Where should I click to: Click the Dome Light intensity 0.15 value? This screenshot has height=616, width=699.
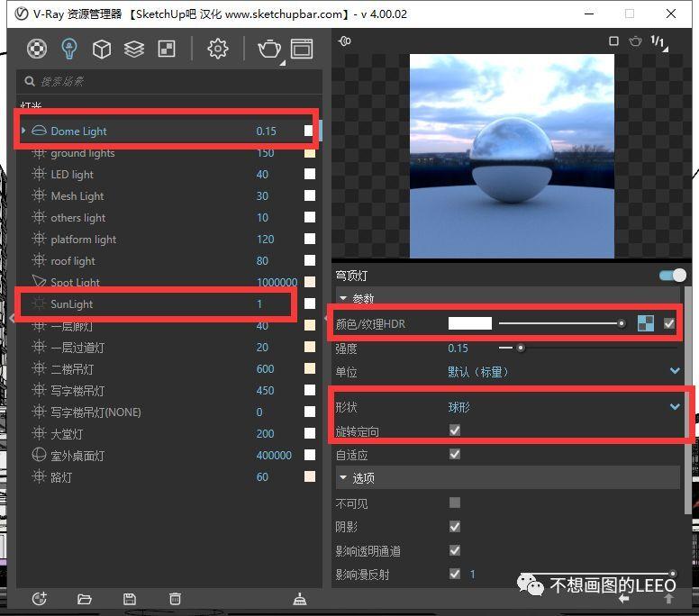[x=266, y=131]
